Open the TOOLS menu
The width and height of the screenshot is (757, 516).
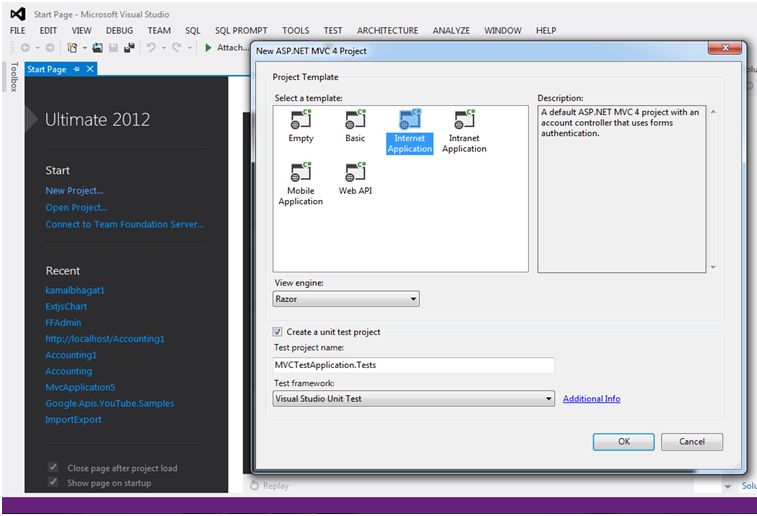[295, 30]
